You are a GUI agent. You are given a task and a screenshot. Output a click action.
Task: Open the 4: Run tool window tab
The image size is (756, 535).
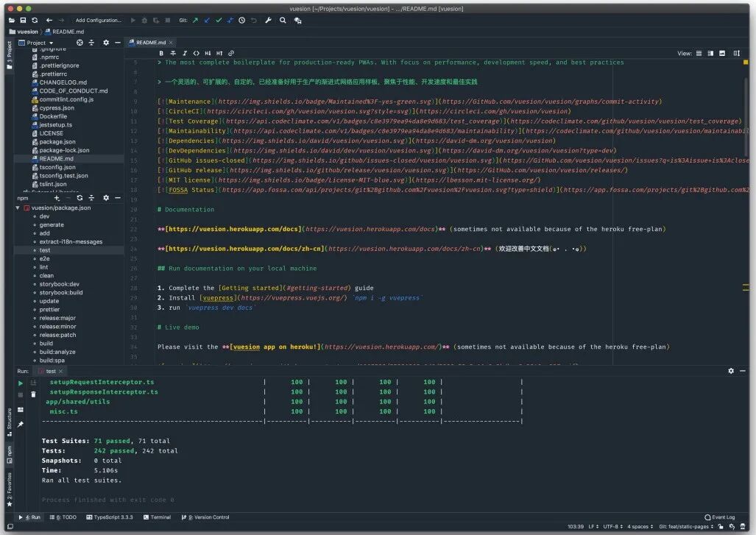click(x=29, y=517)
